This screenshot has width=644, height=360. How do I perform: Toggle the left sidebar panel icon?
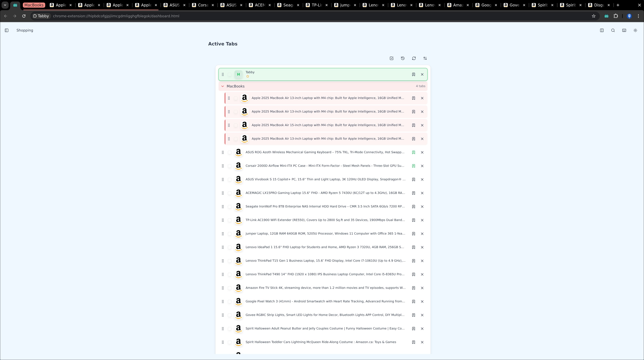(x=7, y=30)
